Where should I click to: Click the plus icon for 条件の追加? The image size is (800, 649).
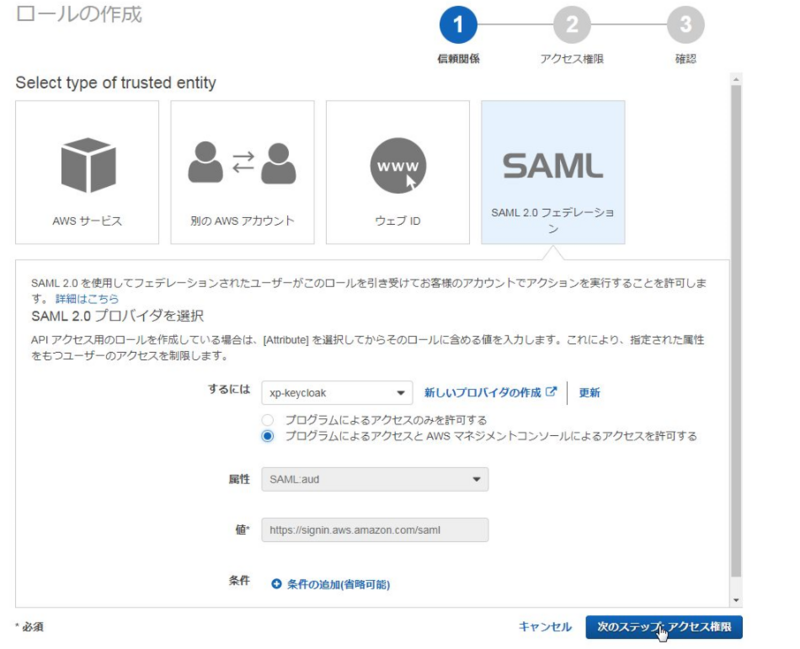[276, 584]
